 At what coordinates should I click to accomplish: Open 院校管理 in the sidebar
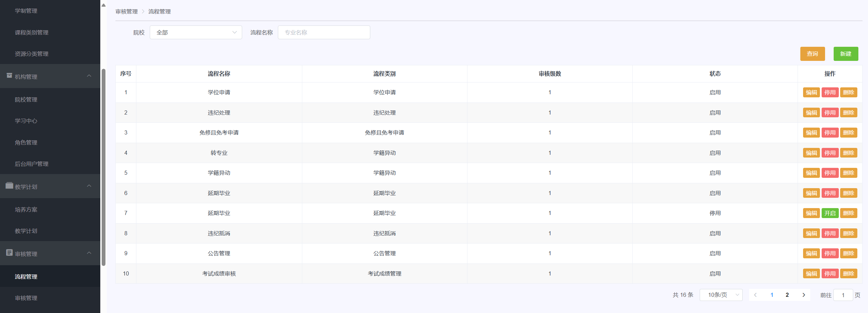point(26,99)
